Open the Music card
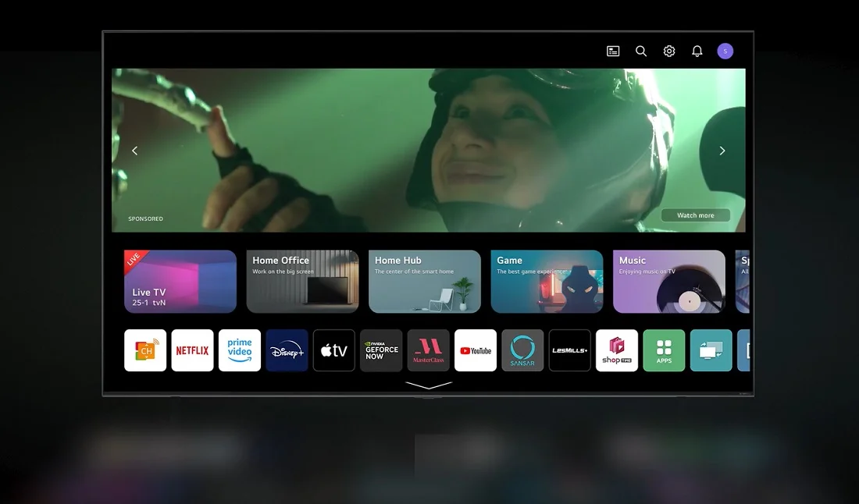 [669, 282]
